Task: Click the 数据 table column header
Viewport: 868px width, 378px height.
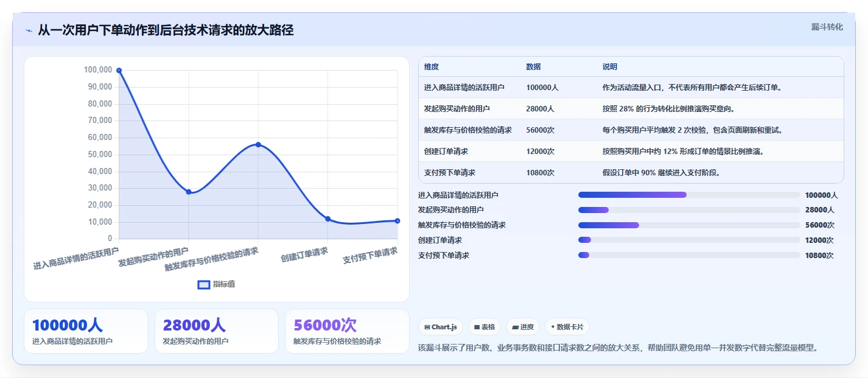Action: pos(533,67)
